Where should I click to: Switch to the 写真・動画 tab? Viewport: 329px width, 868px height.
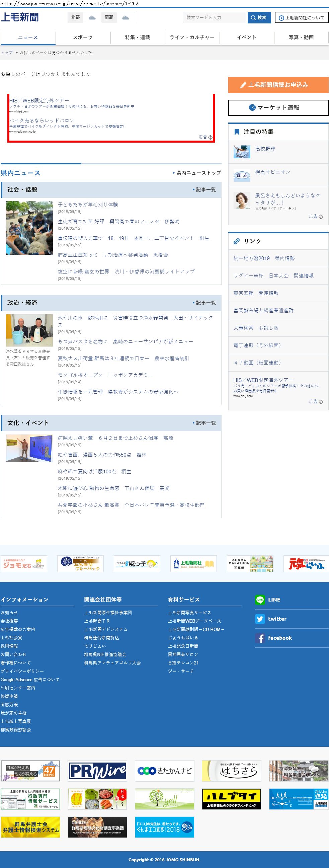pos(301,37)
